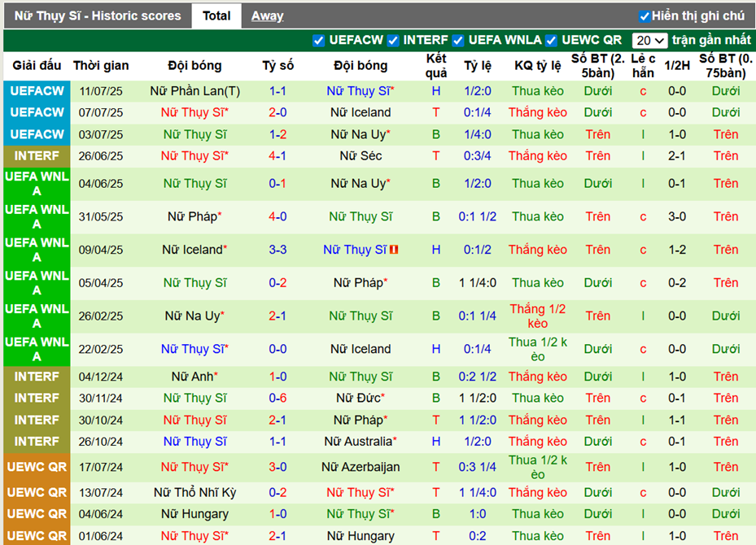Click the 2-1 score on 30/10/24
The image size is (756, 545).
pyautogui.click(x=277, y=421)
